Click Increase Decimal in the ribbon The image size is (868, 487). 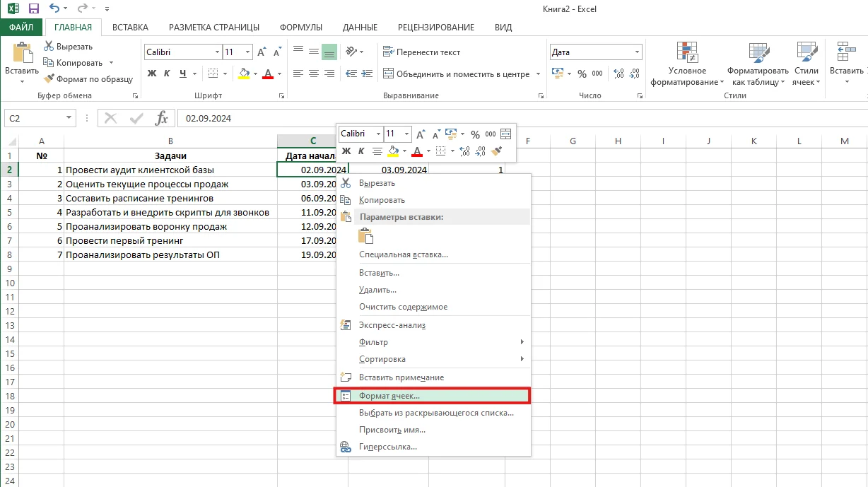pos(619,74)
